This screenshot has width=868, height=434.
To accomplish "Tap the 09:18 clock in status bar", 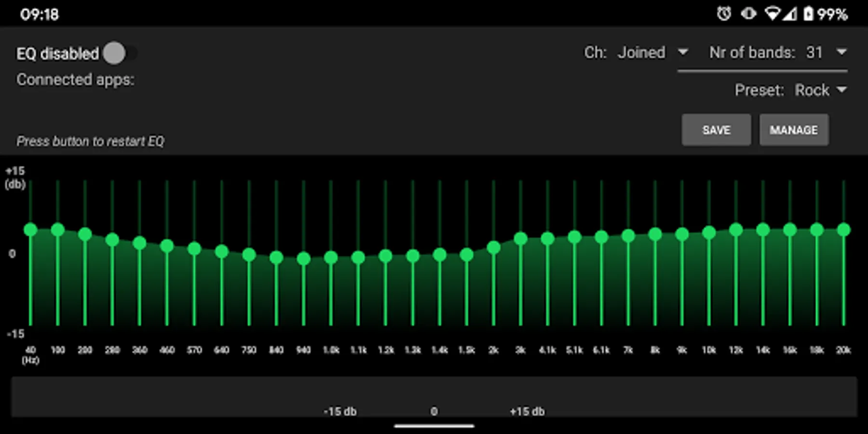I will point(40,14).
